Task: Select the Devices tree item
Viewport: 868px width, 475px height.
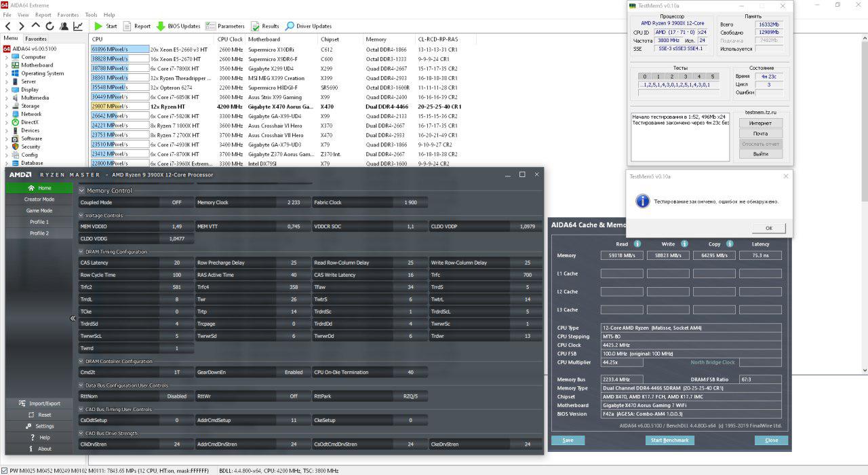Action: [30, 130]
